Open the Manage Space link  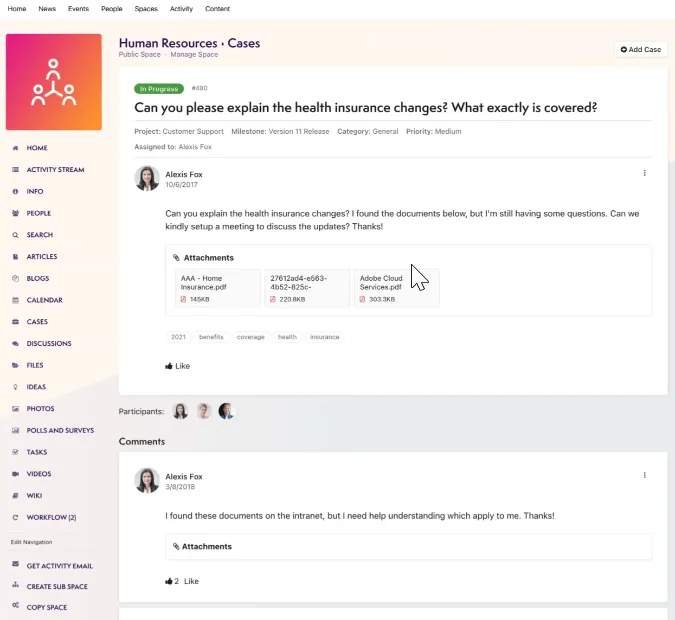(x=194, y=55)
